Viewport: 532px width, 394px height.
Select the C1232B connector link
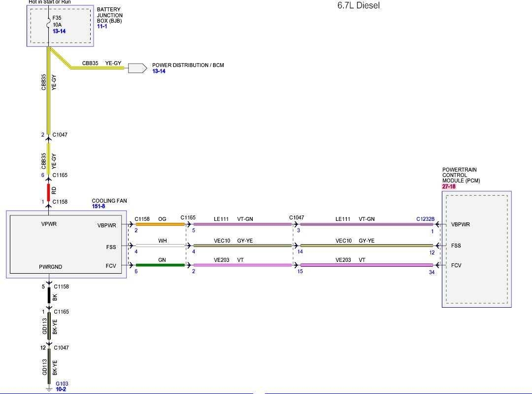click(425, 218)
